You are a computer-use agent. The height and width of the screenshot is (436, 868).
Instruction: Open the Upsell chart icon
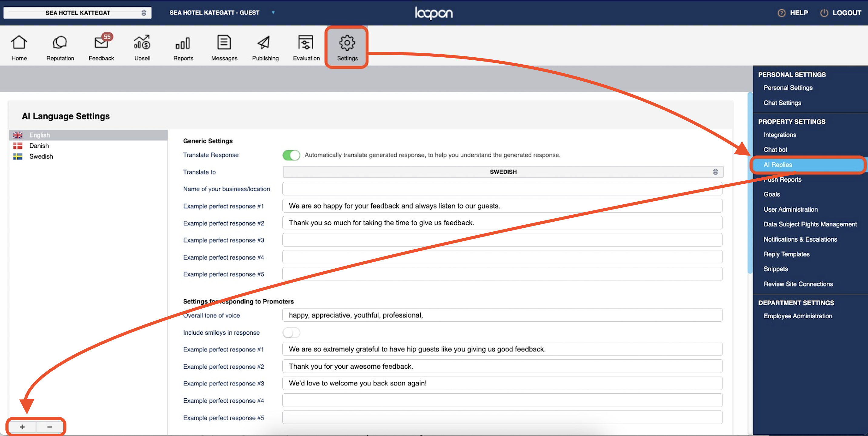point(142,42)
